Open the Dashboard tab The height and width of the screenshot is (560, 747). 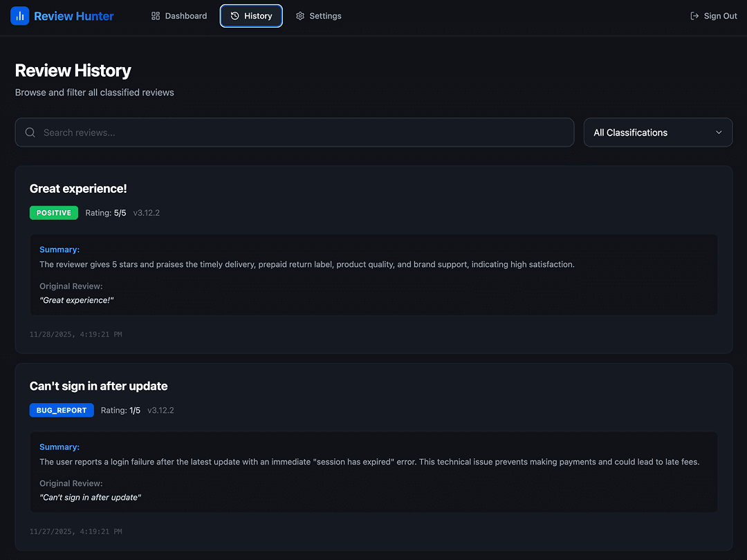pyautogui.click(x=179, y=16)
